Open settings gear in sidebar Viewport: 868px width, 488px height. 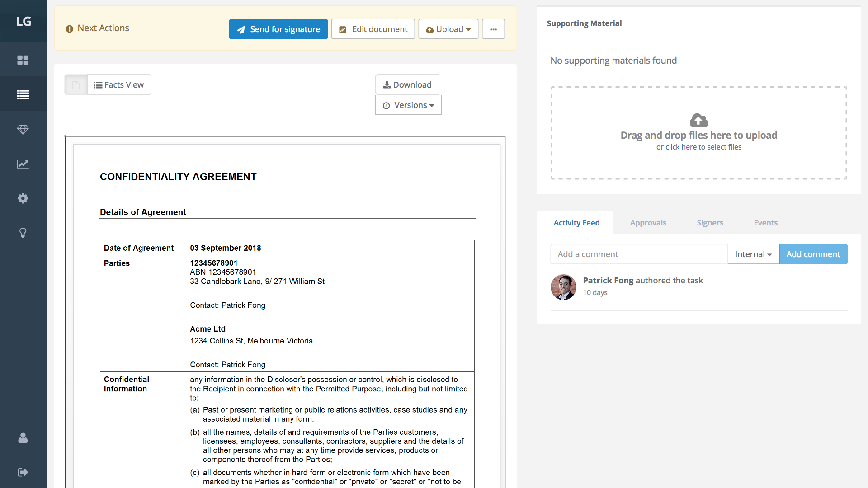point(23,198)
